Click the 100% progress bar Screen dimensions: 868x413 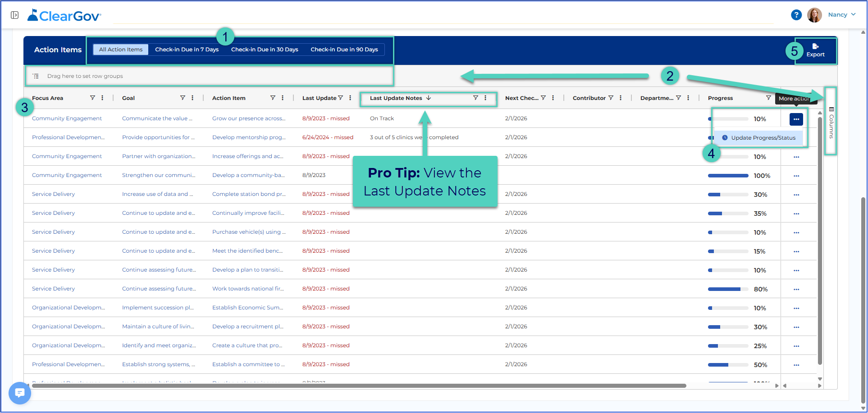click(x=728, y=176)
